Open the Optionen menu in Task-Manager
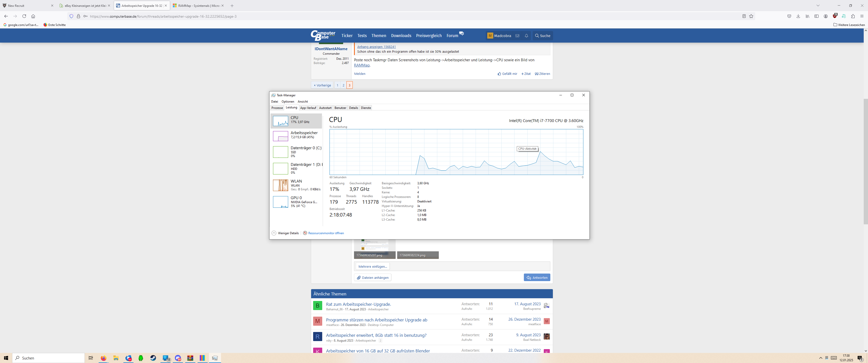The height and width of the screenshot is (363, 868). click(288, 101)
